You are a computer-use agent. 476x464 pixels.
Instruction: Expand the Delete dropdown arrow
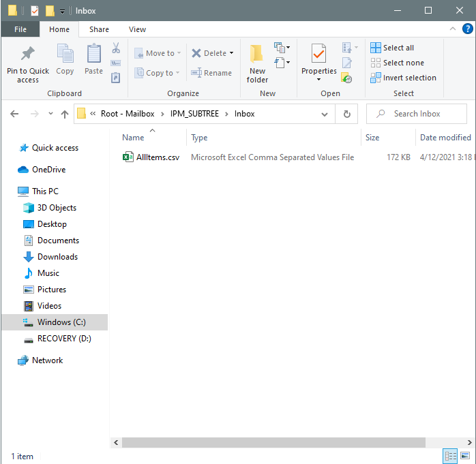tap(232, 53)
